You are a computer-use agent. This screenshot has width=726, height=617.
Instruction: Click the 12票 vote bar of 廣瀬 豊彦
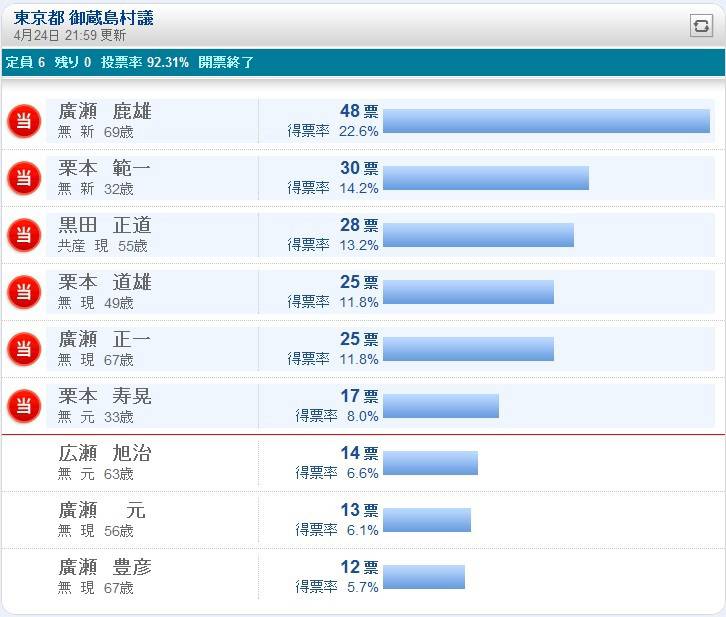pos(423,577)
